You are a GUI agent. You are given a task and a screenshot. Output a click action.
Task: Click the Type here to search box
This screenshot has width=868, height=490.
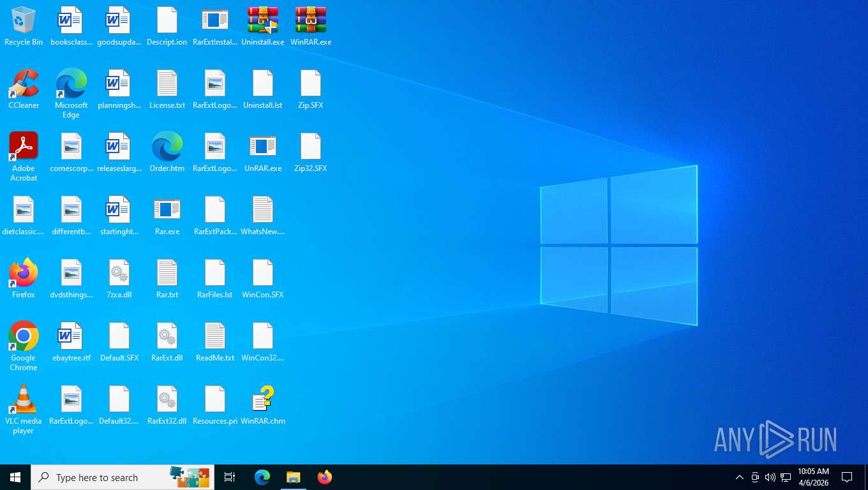(x=123, y=477)
